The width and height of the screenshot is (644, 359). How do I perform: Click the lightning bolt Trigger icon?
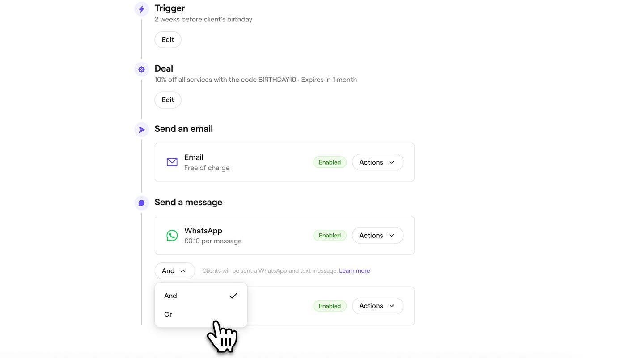point(141,9)
